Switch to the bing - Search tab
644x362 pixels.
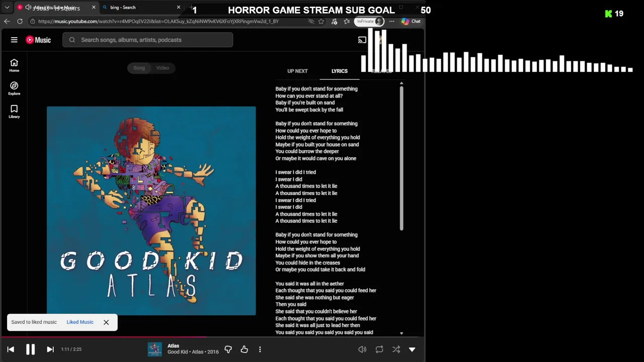tap(141, 8)
